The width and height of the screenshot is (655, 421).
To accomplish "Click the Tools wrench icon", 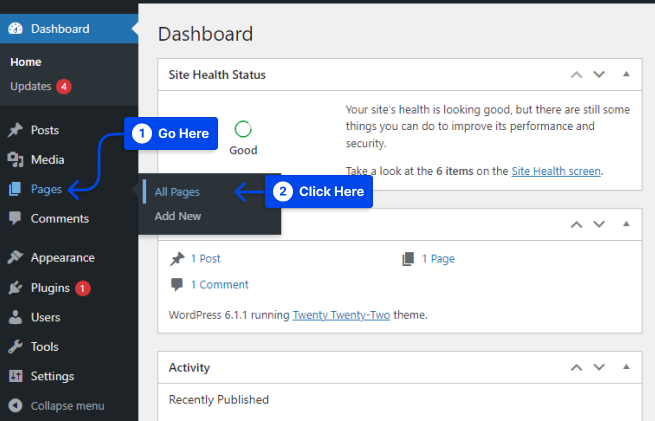I will [x=15, y=347].
